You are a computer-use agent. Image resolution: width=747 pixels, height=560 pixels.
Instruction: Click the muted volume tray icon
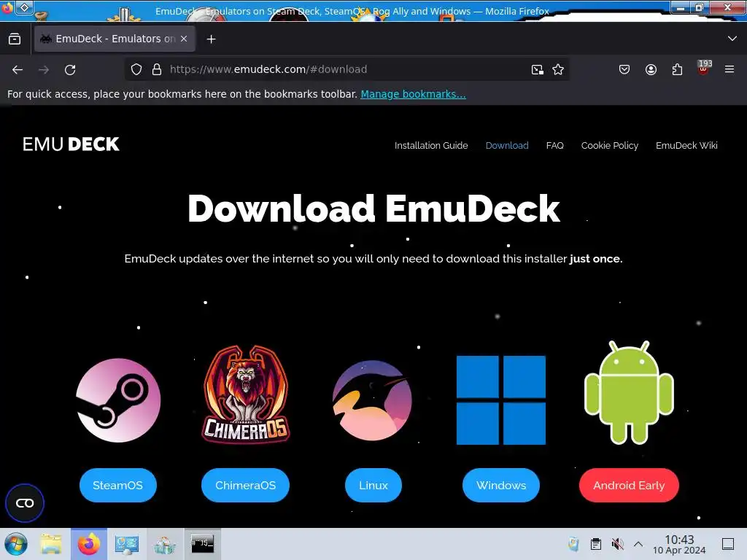(x=617, y=544)
